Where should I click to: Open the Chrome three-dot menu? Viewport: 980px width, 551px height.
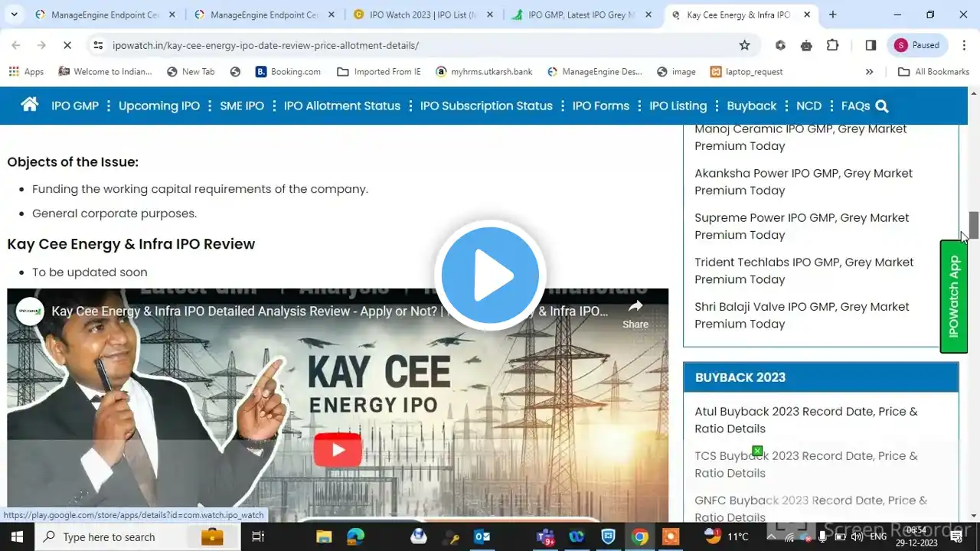(962, 45)
